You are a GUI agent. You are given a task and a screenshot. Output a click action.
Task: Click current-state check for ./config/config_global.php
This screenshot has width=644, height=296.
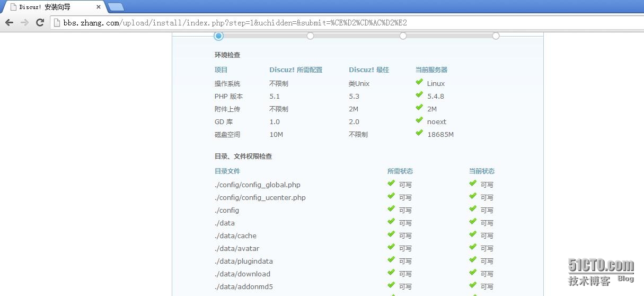click(x=473, y=184)
